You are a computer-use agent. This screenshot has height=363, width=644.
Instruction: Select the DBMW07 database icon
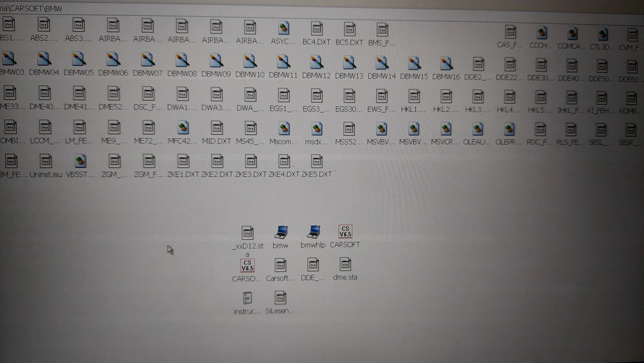pos(147,60)
